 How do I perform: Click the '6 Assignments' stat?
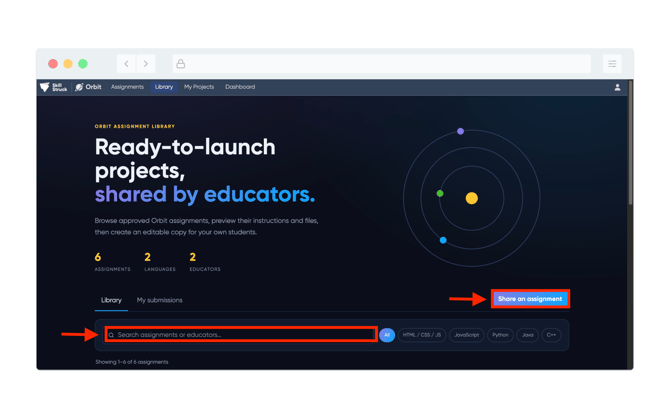tap(112, 262)
